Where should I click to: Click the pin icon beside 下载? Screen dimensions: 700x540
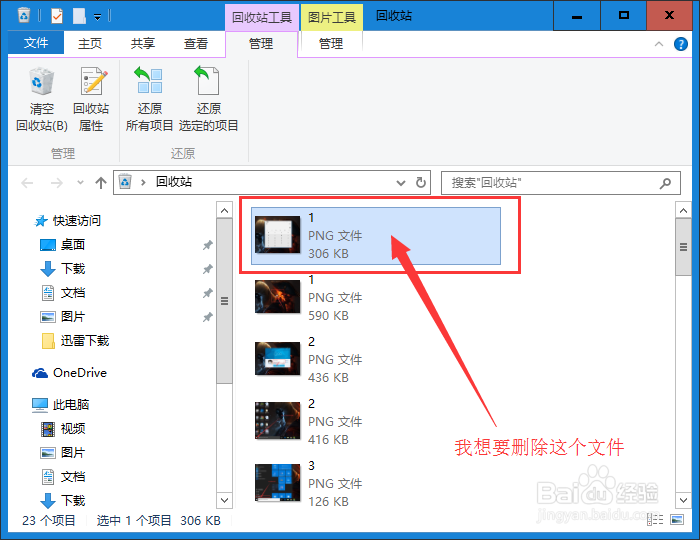pos(208,269)
